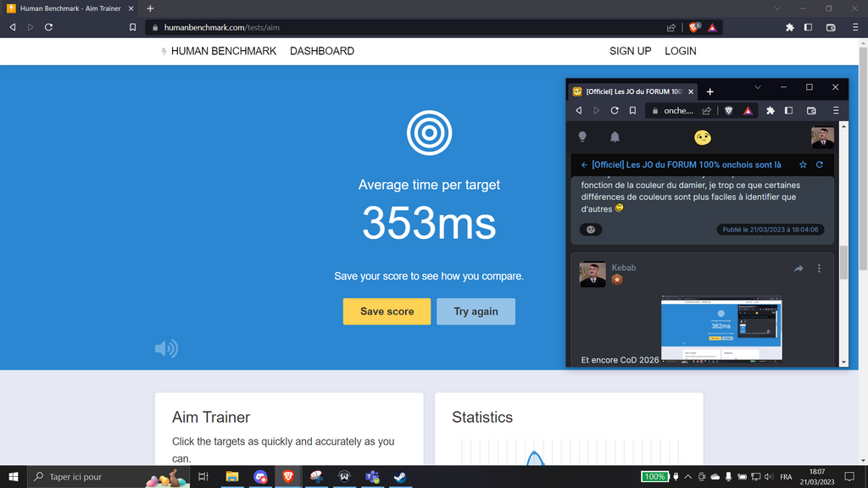Open the forum notifications bell
Screen dimensions: 868x488
click(x=615, y=136)
